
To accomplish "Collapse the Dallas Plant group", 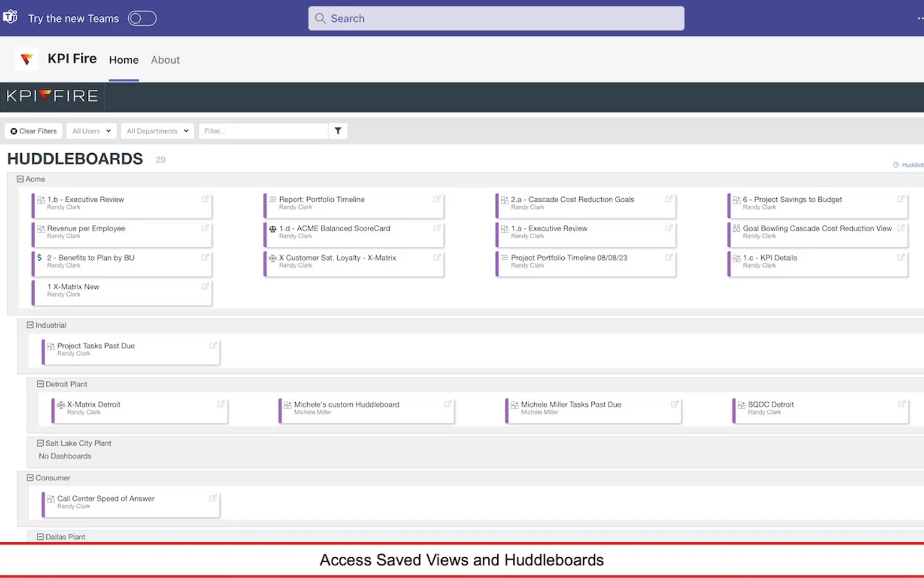I will click(40, 537).
